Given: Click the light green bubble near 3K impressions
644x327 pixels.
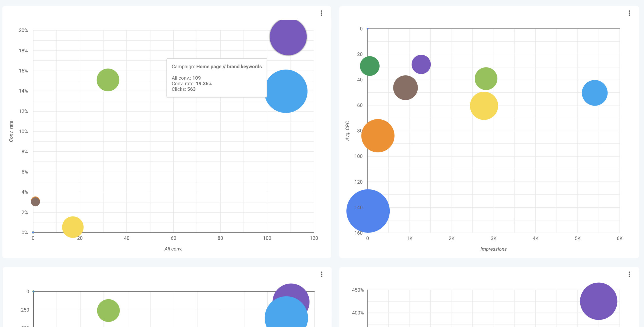Looking at the screenshot, I should pyautogui.click(x=486, y=78).
